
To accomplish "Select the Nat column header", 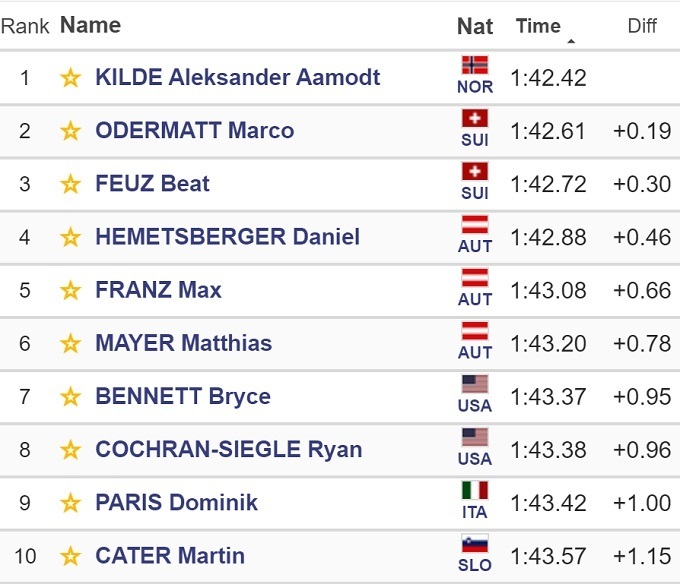I will [475, 26].
